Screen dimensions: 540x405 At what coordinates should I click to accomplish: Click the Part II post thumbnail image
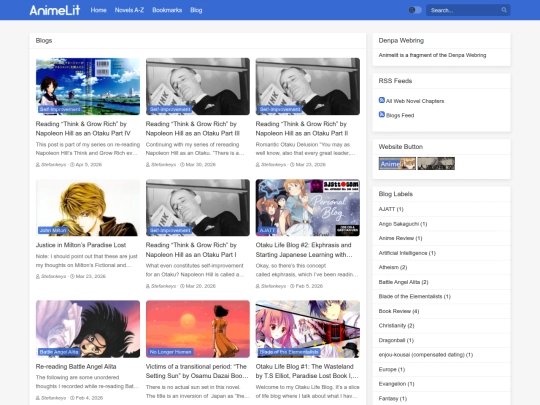tap(308, 86)
